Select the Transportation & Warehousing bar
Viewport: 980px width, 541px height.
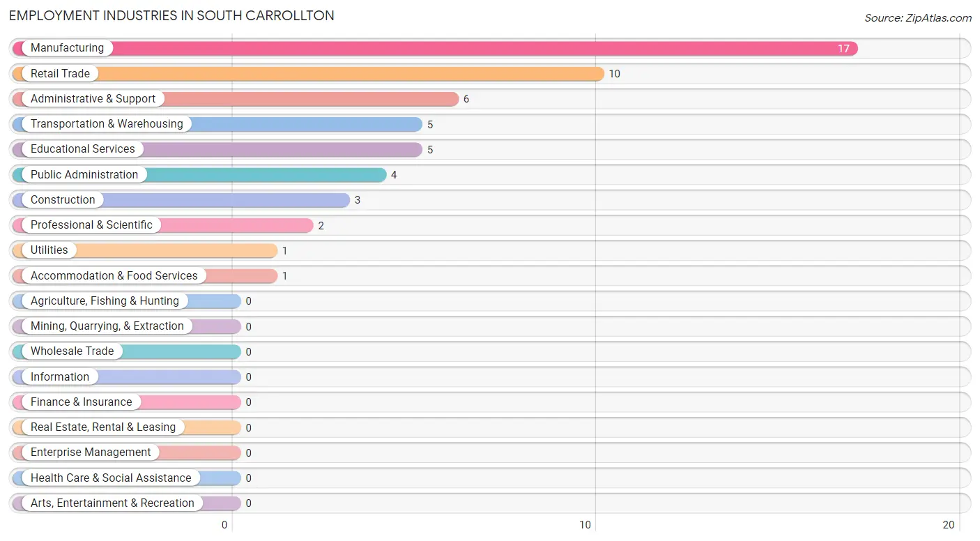coord(217,124)
